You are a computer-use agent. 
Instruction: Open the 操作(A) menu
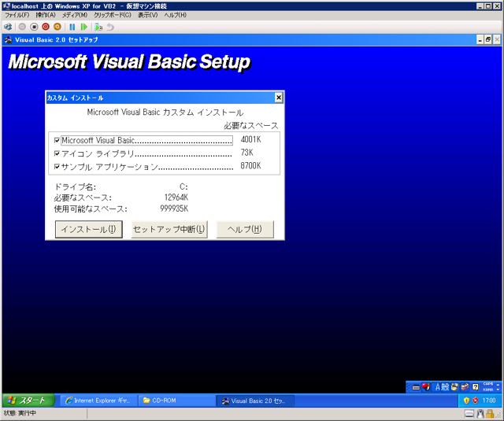coord(46,15)
